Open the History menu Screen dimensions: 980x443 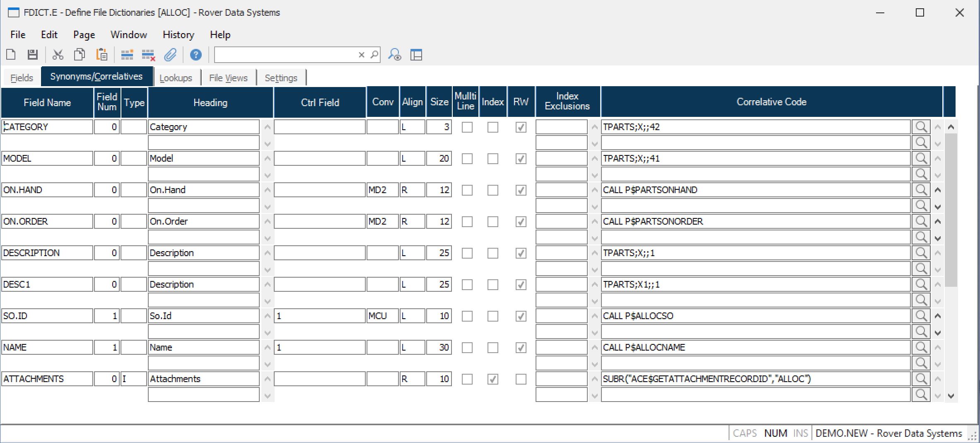(178, 35)
